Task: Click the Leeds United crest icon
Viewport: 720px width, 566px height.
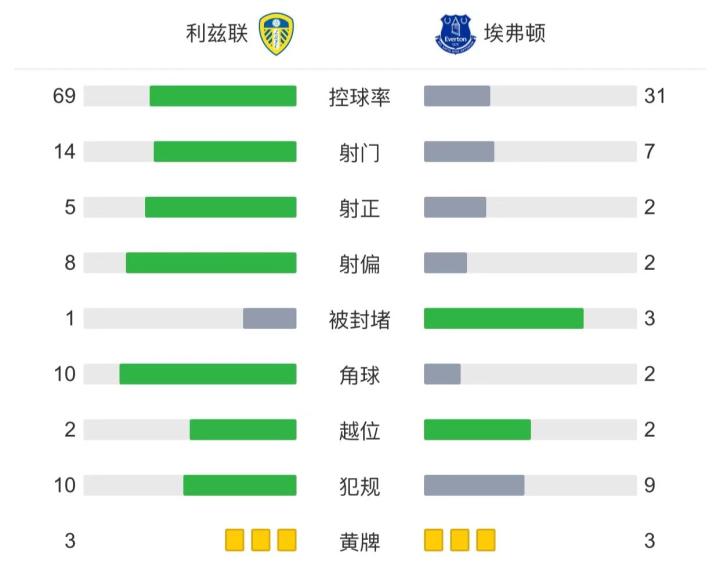Action: [x=276, y=35]
